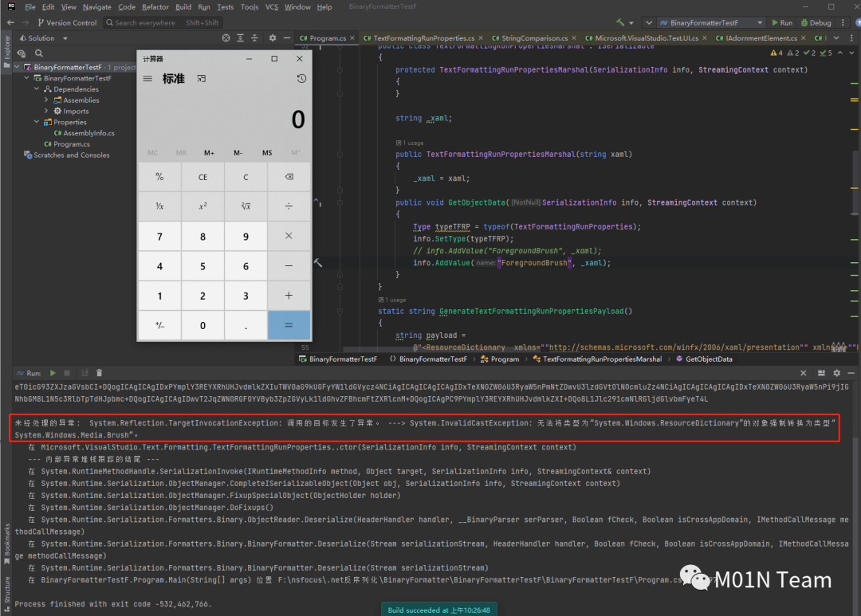Image resolution: width=861 pixels, height=616 pixels.
Task: Go to next highlighted problem arrow
Action: click(851, 53)
